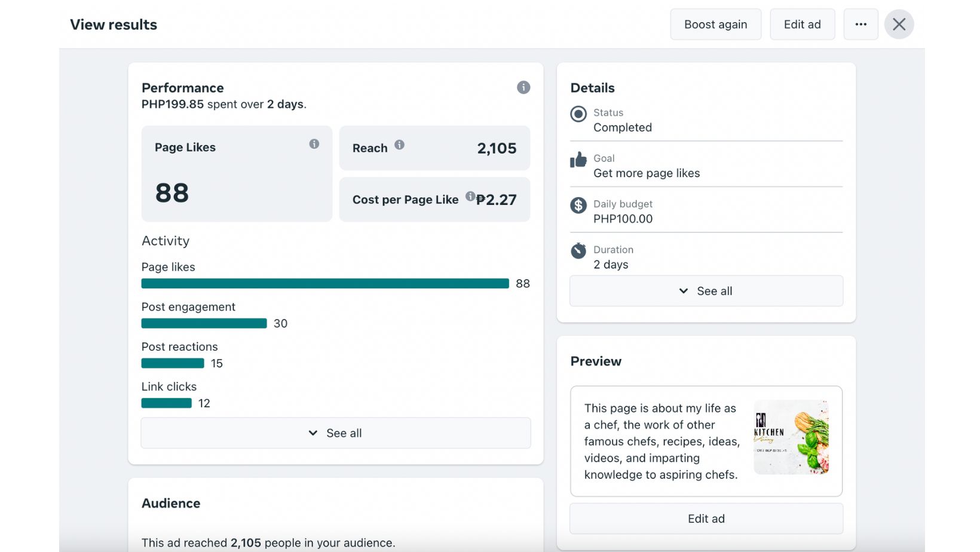980x552 pixels.
Task: Click the Page Likes info icon
Action: click(x=314, y=144)
